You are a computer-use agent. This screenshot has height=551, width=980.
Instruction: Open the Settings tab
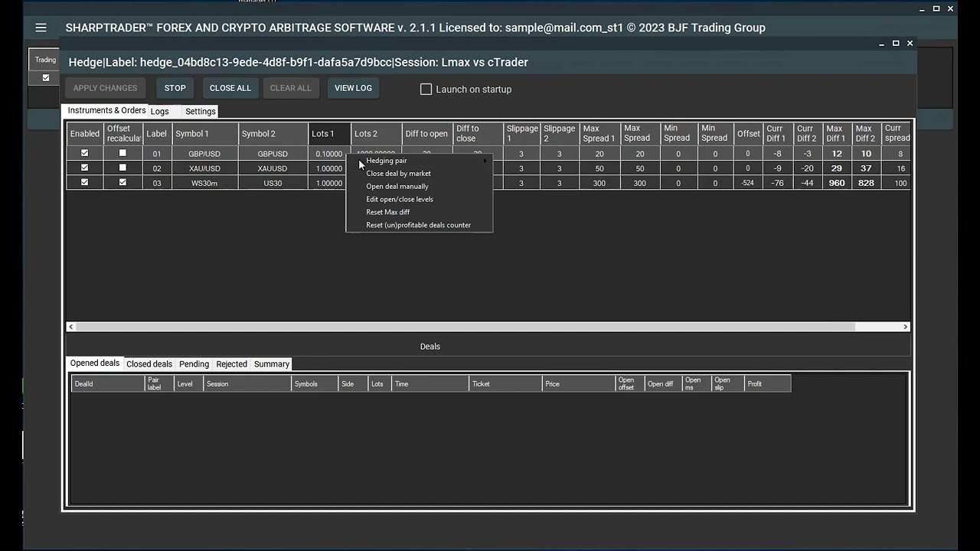[201, 112]
